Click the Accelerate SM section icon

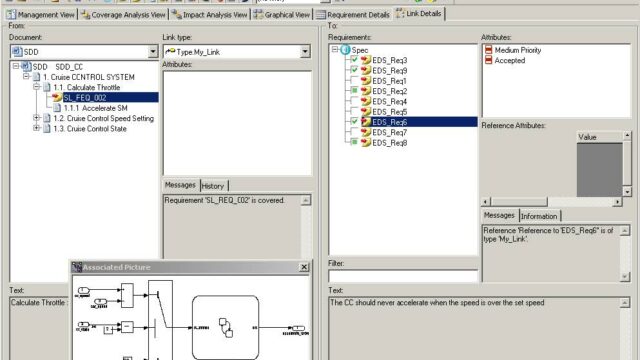tap(57, 108)
